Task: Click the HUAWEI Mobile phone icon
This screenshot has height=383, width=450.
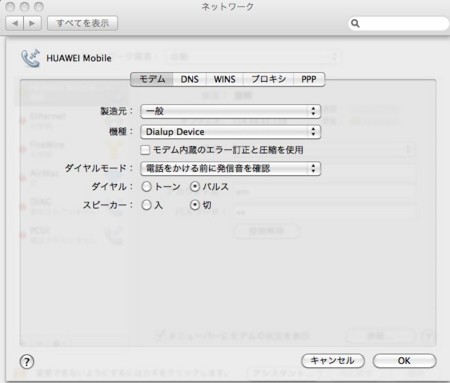Action: (x=30, y=58)
